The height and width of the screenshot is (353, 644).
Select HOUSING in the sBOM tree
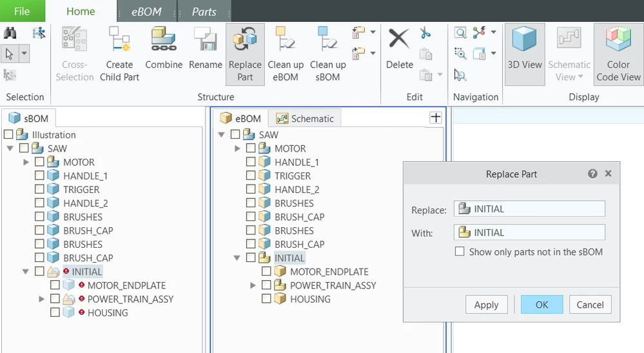[108, 313]
